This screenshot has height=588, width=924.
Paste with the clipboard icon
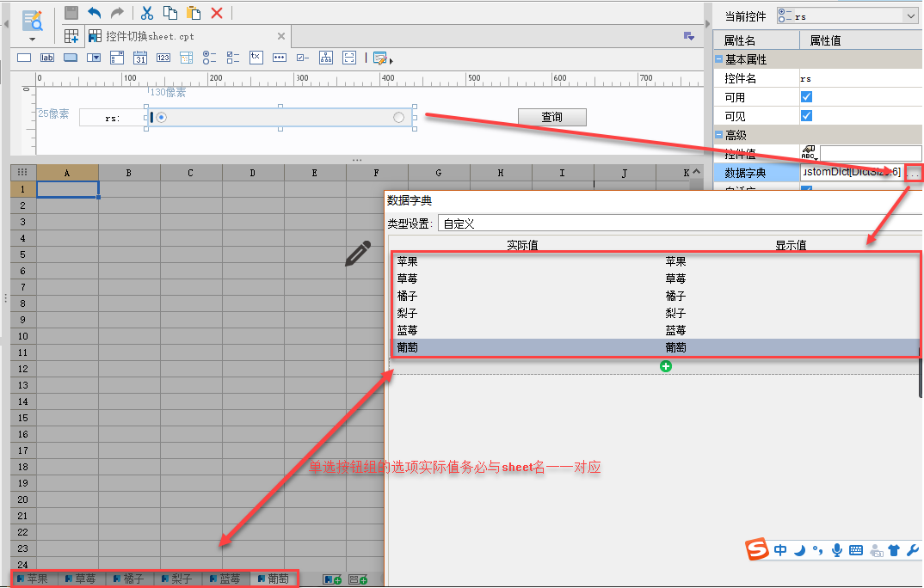pyautogui.click(x=194, y=12)
